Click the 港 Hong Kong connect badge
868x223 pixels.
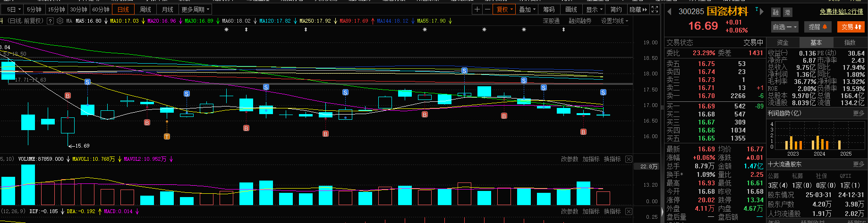[x=787, y=12]
